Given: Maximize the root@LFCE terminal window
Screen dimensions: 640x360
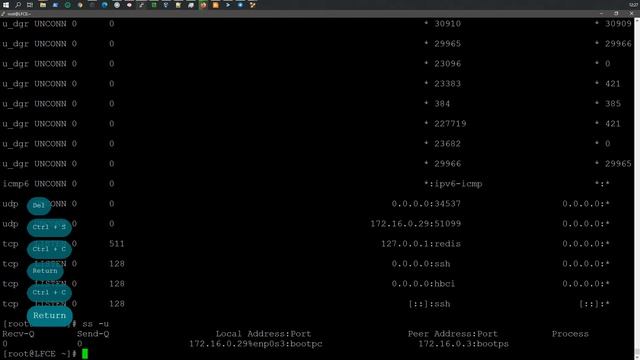Looking at the screenshot, I should [616, 13].
